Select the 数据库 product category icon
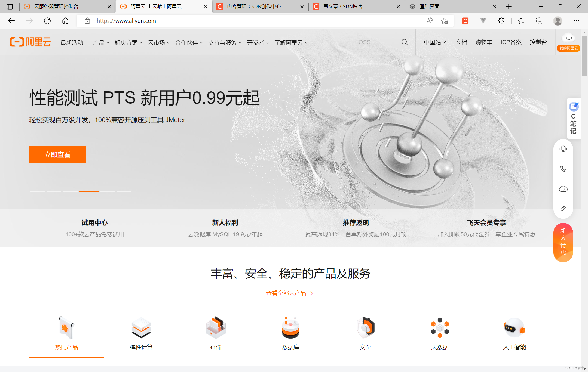Viewport: 588px width, 372px height. pos(290,328)
